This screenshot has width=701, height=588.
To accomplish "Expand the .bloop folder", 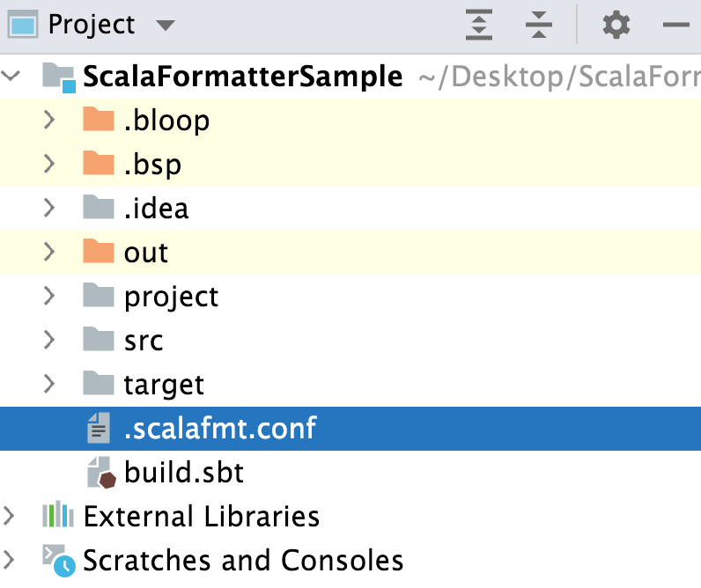I will coord(49,121).
